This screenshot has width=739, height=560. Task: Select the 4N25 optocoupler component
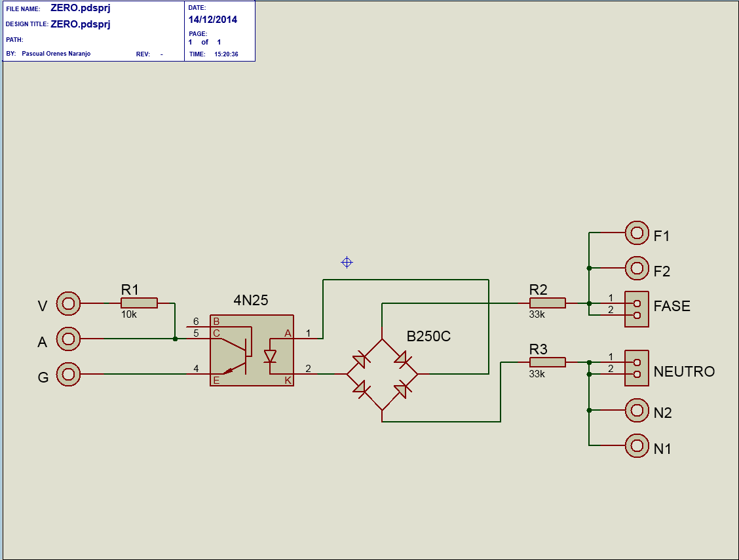pyautogui.click(x=252, y=350)
